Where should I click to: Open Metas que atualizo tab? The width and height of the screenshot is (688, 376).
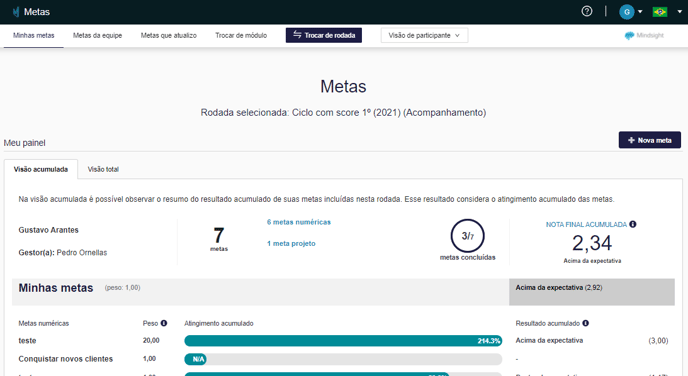[x=168, y=36]
